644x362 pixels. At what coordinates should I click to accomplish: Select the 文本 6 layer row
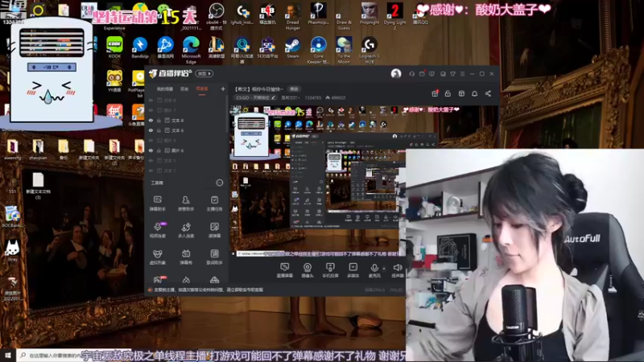tap(185, 130)
